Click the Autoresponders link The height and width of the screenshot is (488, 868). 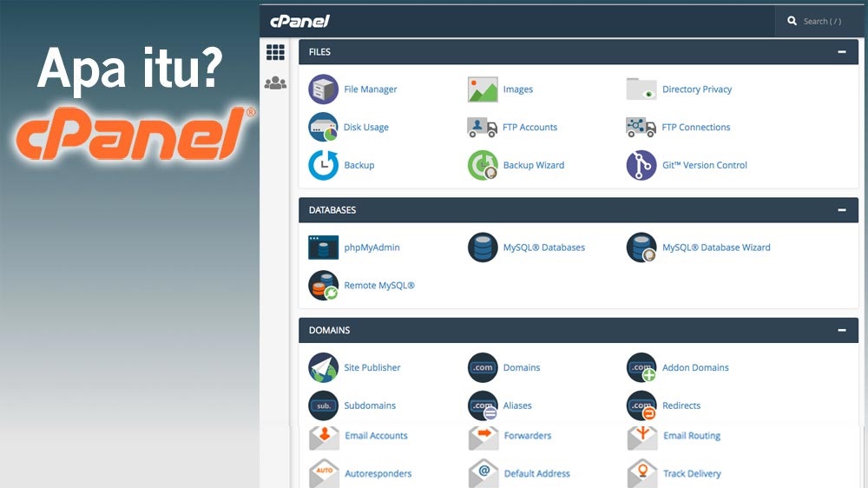point(378,473)
